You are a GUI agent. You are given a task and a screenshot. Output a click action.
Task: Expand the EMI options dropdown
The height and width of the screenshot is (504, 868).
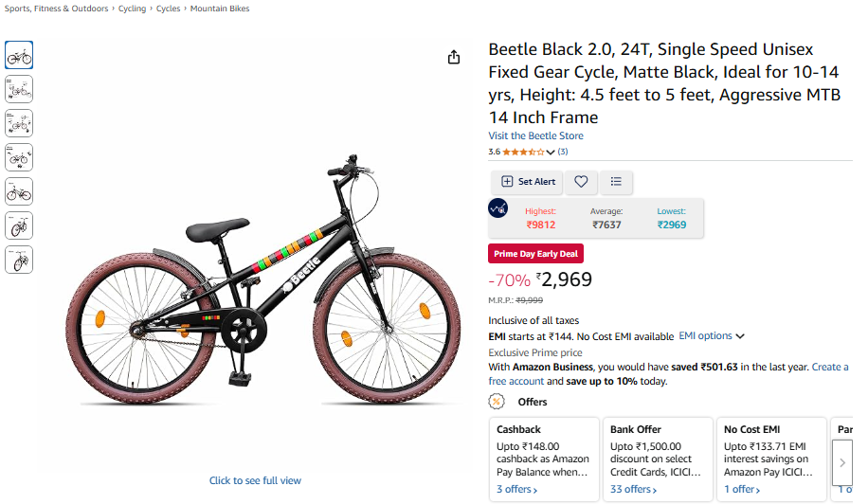(712, 335)
